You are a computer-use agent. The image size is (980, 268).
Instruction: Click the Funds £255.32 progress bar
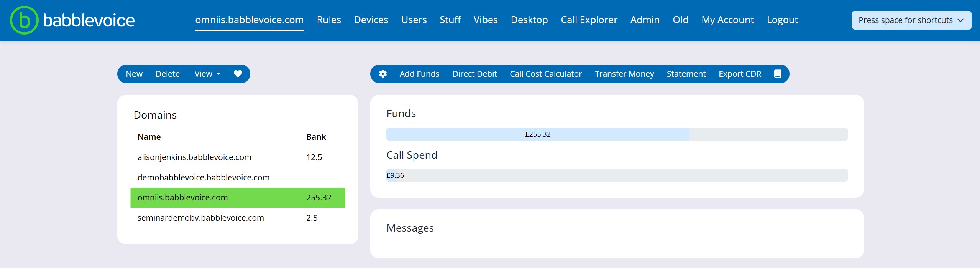537,134
